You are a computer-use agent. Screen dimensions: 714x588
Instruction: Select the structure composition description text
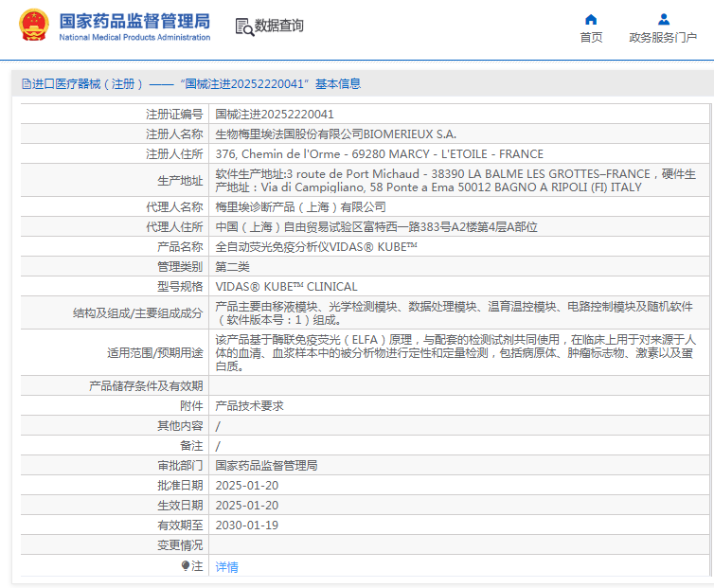[x=454, y=312]
